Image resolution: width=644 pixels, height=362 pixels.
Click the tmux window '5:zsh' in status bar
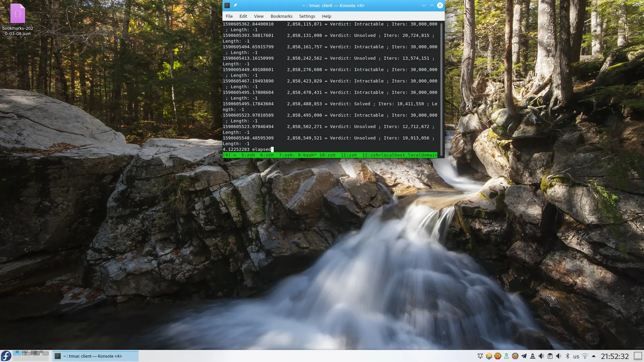click(248, 155)
